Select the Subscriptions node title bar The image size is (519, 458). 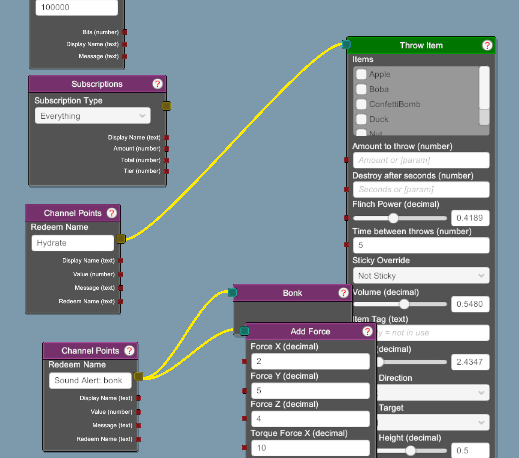click(x=97, y=84)
